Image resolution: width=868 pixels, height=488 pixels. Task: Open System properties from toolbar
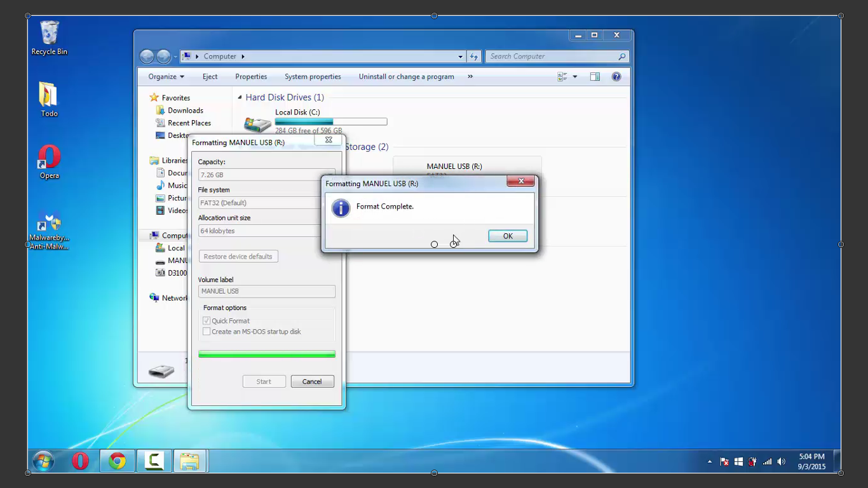(x=313, y=76)
